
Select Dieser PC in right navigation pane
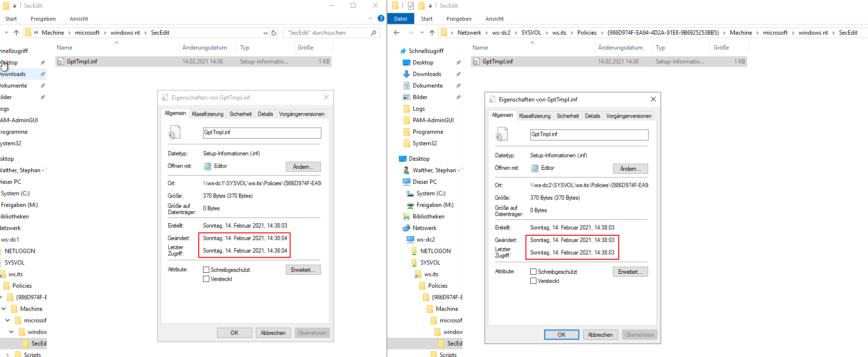point(424,182)
